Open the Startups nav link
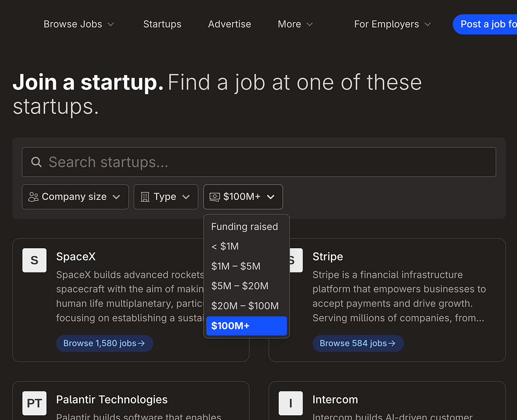Viewport: 517px width, 420px height. [x=162, y=24]
